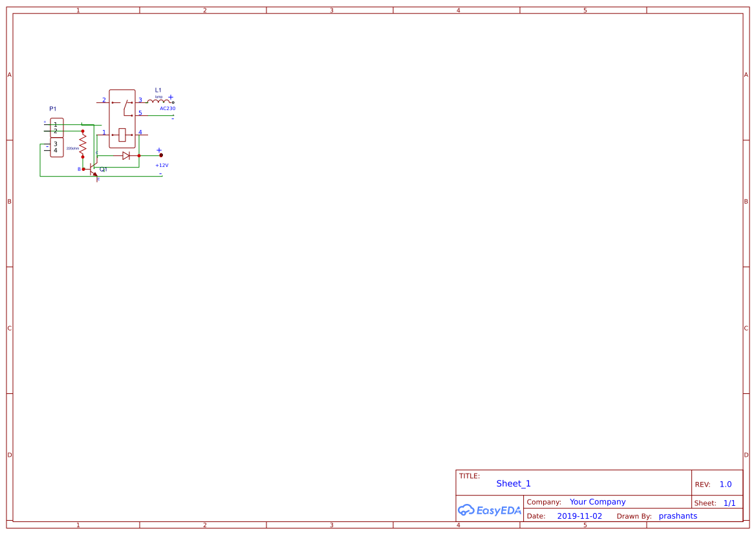Click the EasyEDA logo in title block

click(490, 510)
